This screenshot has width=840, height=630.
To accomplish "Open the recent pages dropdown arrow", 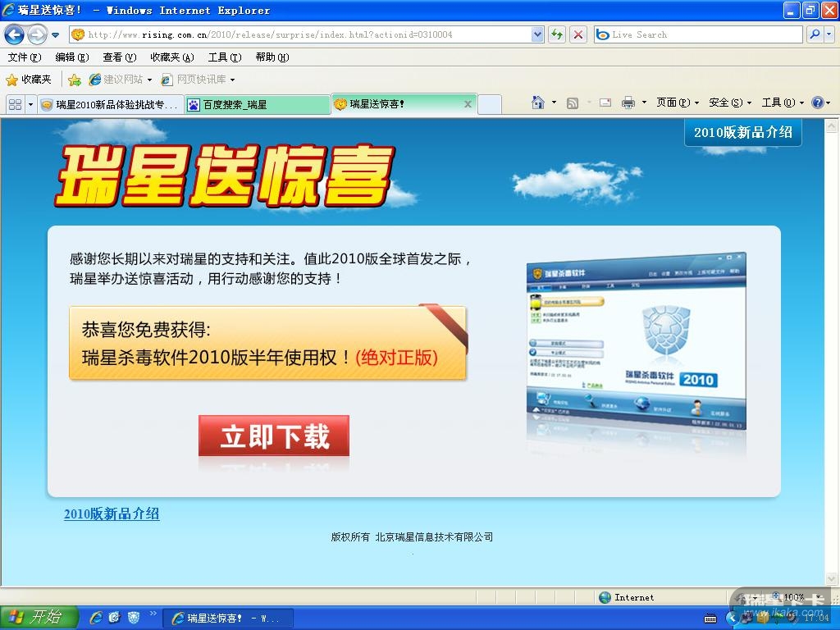I will pos(55,35).
